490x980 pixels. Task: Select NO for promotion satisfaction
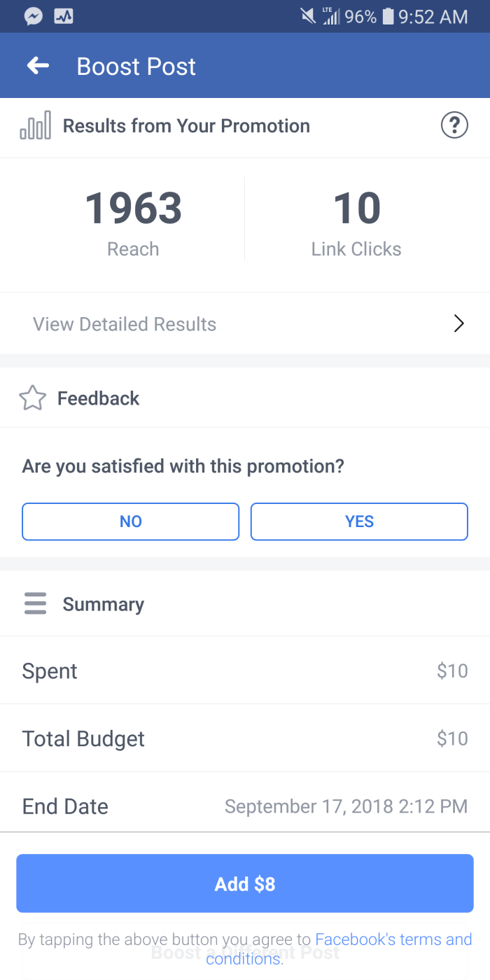(131, 521)
